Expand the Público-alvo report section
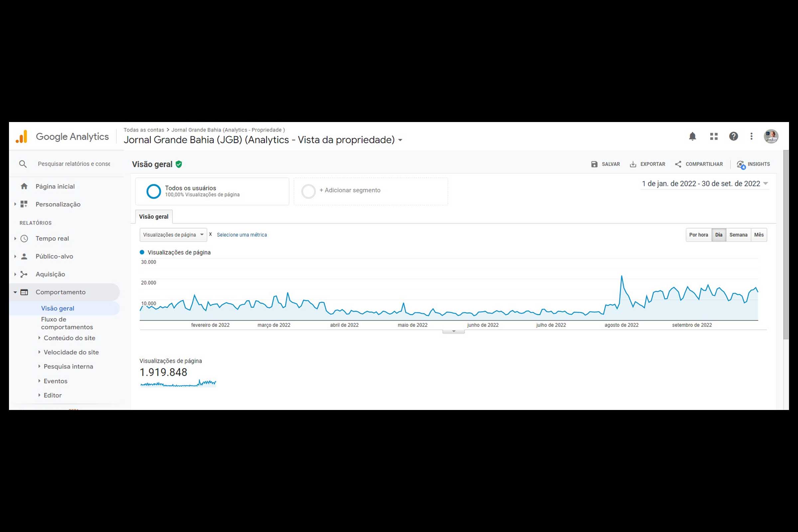Viewport: 798px width, 532px height. click(54, 256)
